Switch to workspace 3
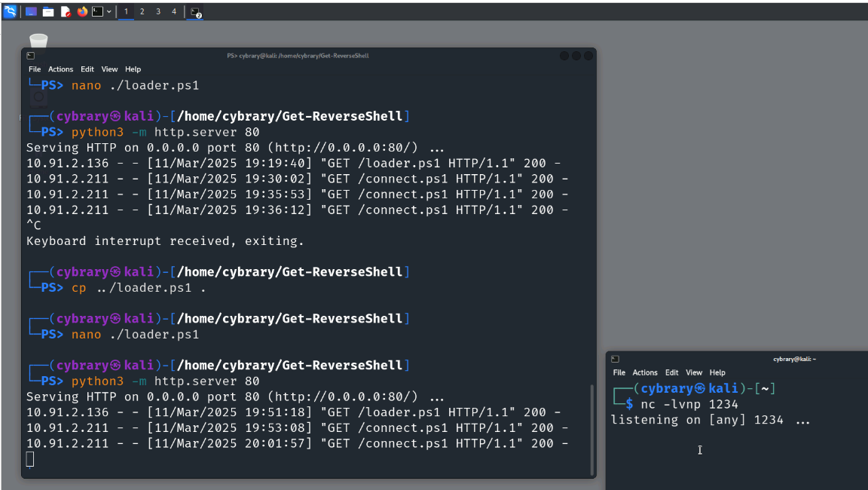Viewport: 868px width, 490px height. pos(157,11)
